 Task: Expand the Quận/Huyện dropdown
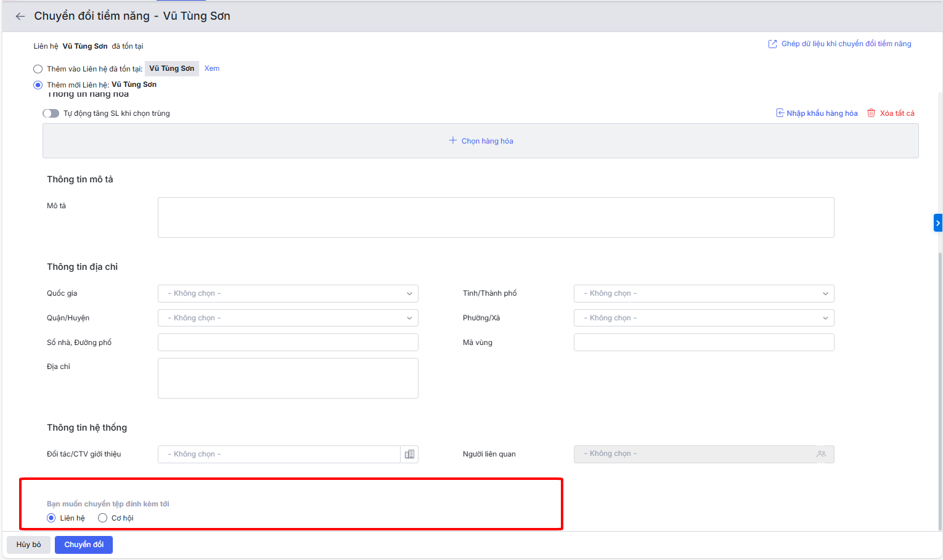pyautogui.click(x=288, y=319)
